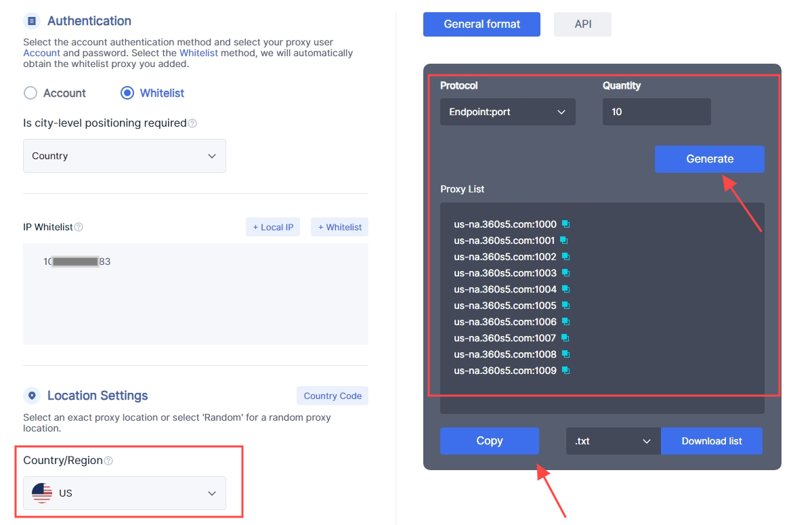Copy the us-na.360s5.com:1007 proxy entry
Screen dimensions: 812x525
click(565, 338)
